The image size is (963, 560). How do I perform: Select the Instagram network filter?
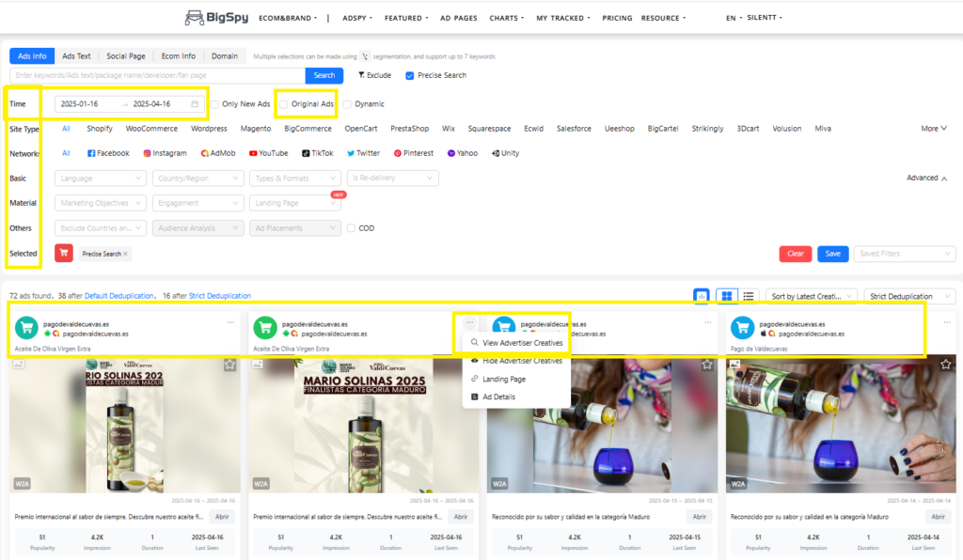[x=166, y=153]
